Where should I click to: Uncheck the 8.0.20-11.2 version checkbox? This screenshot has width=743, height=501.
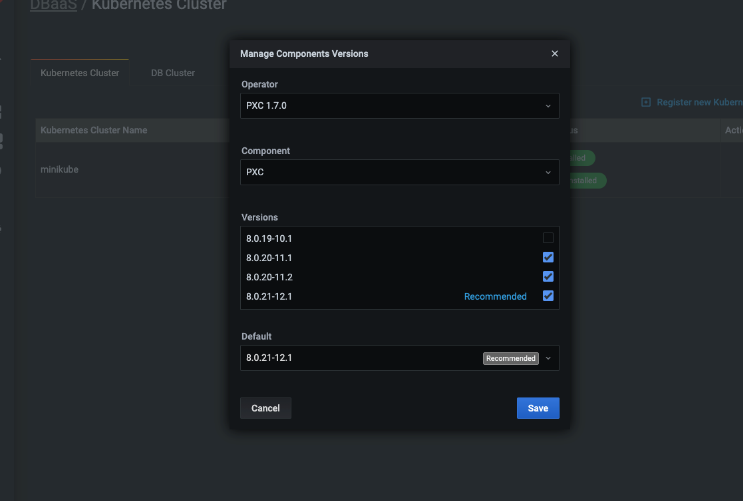click(548, 276)
